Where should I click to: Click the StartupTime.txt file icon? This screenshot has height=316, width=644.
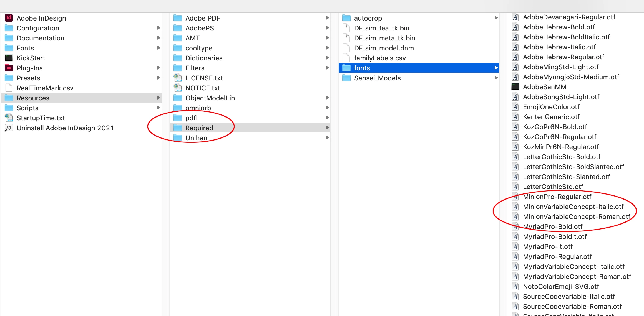[9, 118]
